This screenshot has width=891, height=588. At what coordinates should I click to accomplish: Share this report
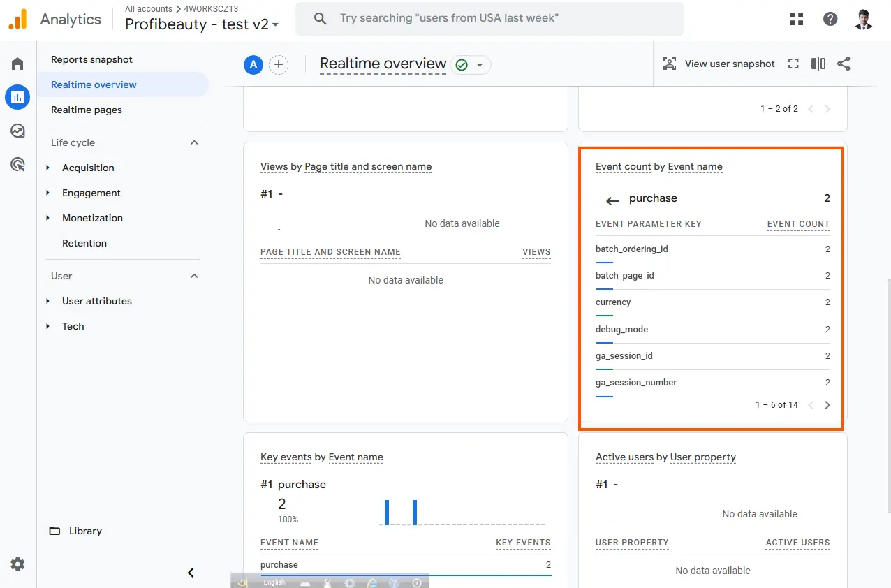click(x=844, y=64)
